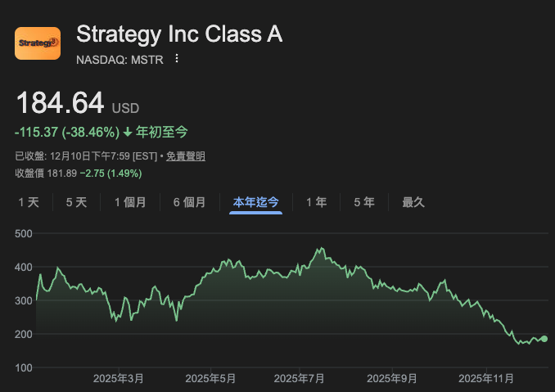This screenshot has width=555, height=392.
Task: Show the 1 年 chart range
Action: click(316, 202)
